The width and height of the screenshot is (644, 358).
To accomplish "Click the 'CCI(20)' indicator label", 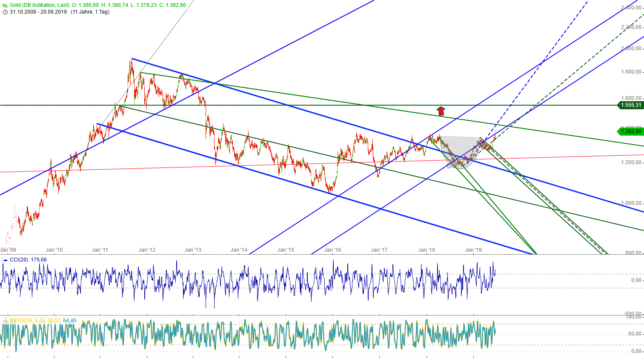I will tap(19, 260).
